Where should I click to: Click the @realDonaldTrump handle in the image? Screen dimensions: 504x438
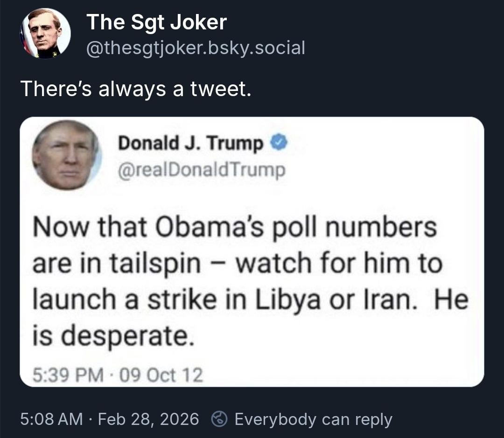201,170
